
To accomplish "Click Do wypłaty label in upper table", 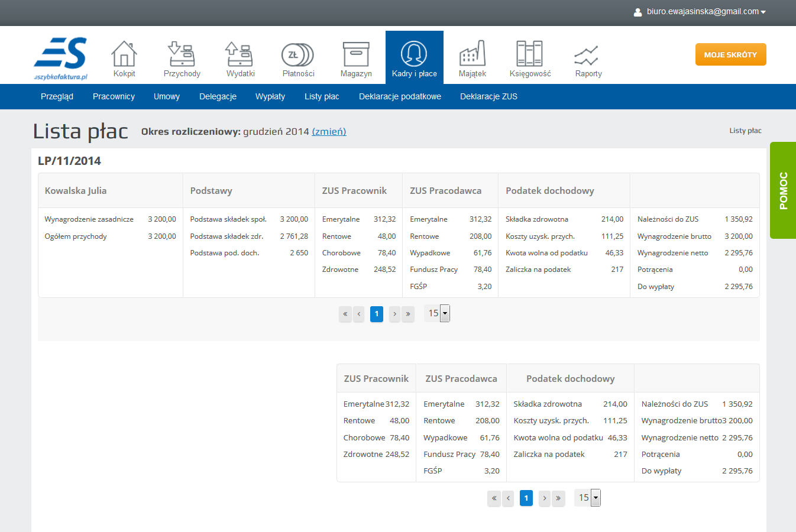I will (656, 287).
